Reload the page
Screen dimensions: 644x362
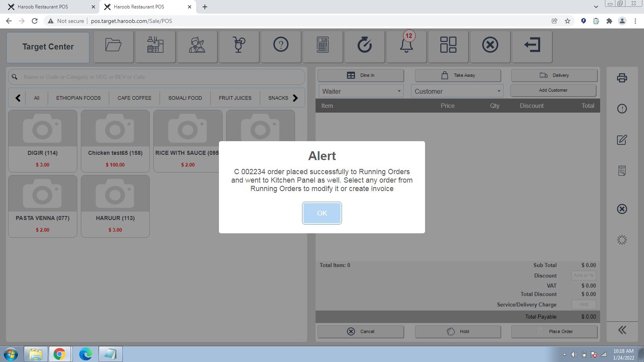coord(35,21)
